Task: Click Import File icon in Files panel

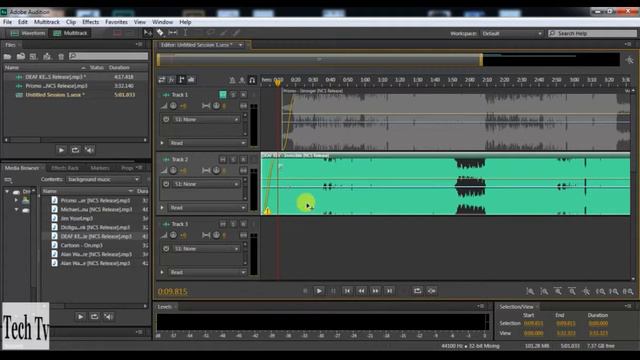Action: (x=21, y=56)
